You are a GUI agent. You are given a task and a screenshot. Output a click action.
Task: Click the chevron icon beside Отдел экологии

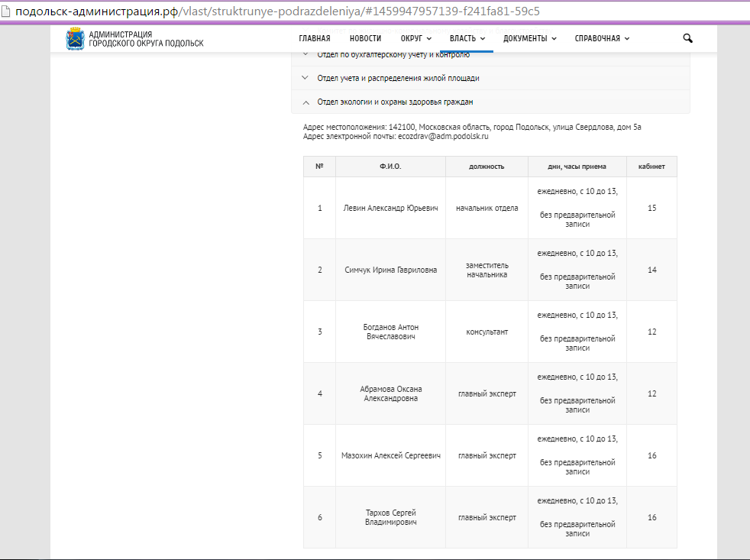[305, 102]
